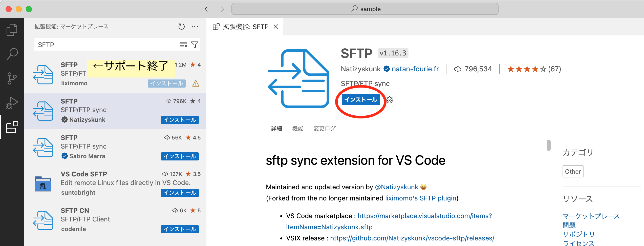Viewport: 644px width, 246px height.
Task: Go back using the navigation arrow
Action: pos(208,9)
